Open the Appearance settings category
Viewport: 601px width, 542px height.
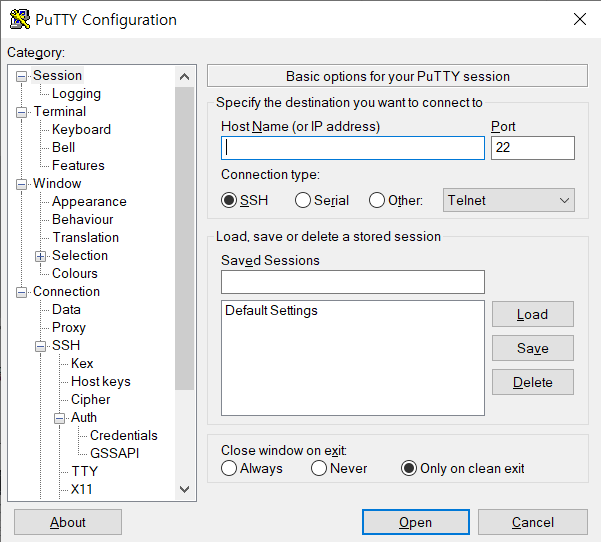(89, 202)
